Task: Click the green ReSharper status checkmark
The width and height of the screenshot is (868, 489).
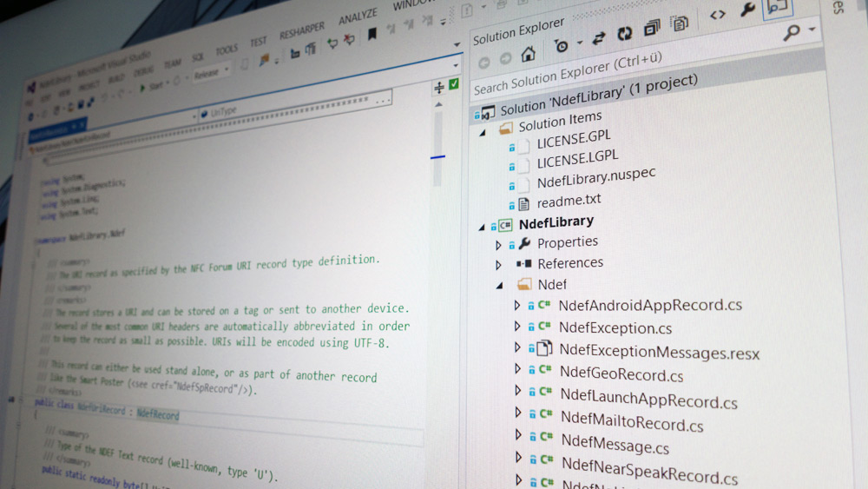Action: coord(454,84)
